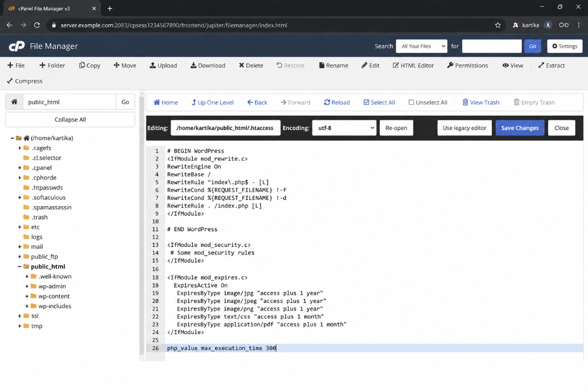Click the Back navigation arrow
The height and width of the screenshot is (392, 588).
257,102
